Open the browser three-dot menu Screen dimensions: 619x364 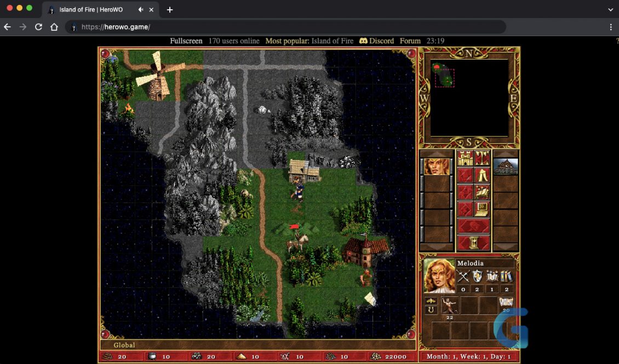point(611,27)
